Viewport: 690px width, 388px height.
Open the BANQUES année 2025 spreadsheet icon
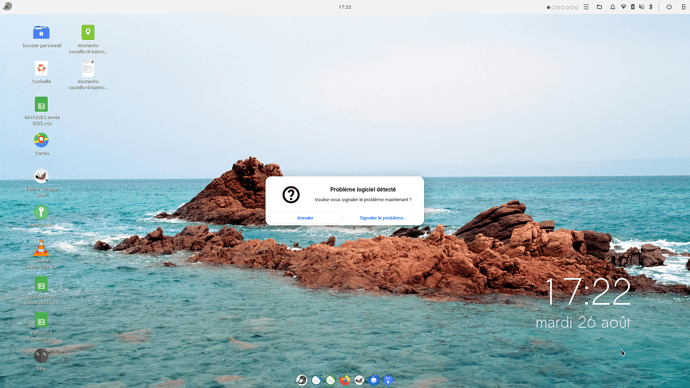(x=41, y=105)
